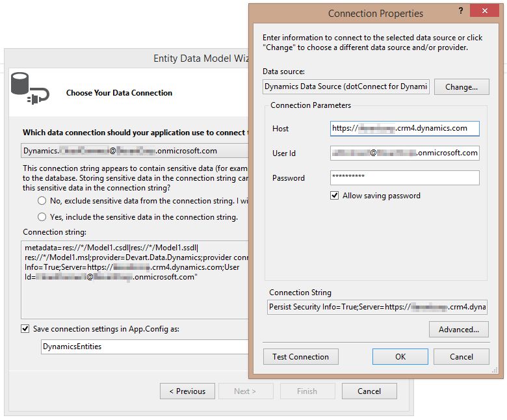Open Advanced... connection settings
Viewport: 507px width, 420px height.
coord(458,330)
